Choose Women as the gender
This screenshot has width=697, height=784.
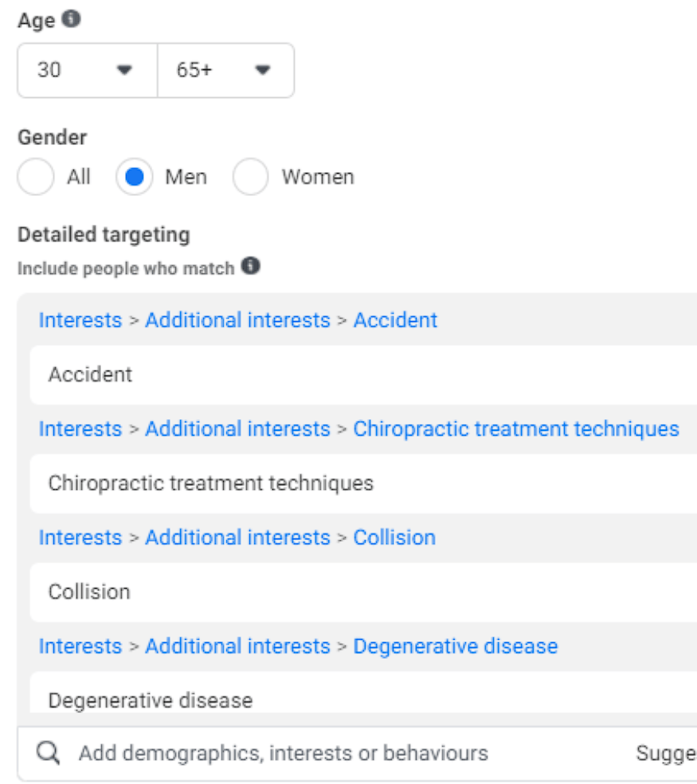pos(251,177)
